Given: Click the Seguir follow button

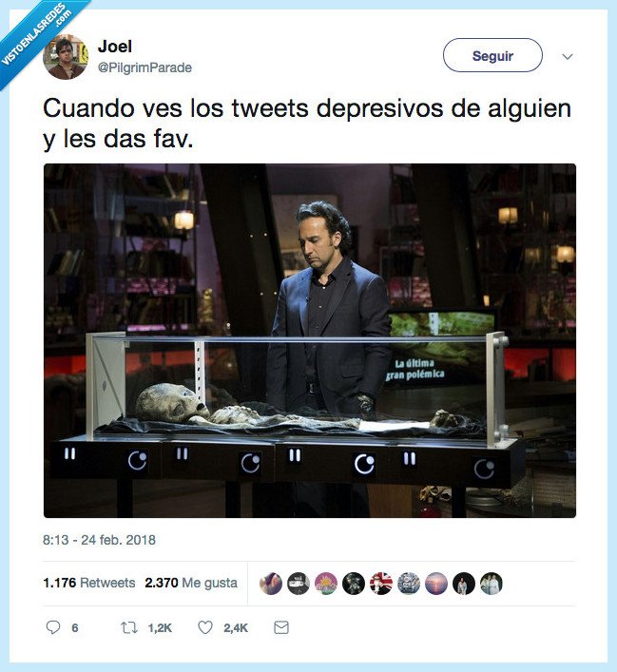Looking at the screenshot, I should (492, 55).
